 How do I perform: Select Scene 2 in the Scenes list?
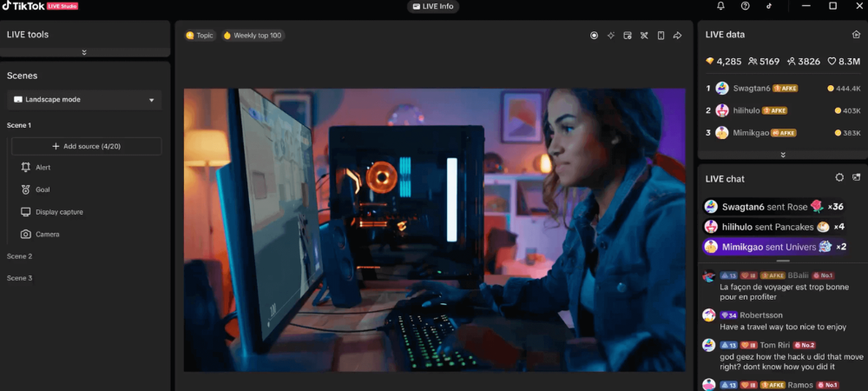[x=20, y=256]
